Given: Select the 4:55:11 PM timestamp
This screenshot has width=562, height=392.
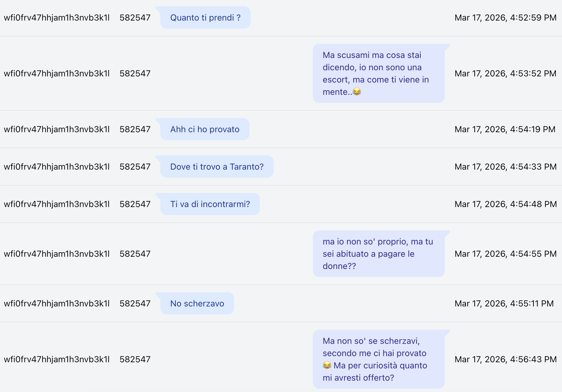Looking at the screenshot, I should [504, 304].
